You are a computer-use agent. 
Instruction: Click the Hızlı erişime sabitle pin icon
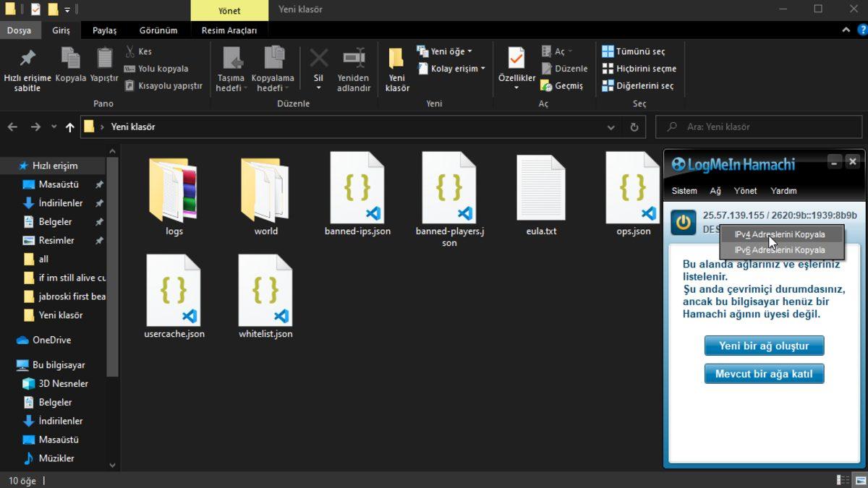click(x=27, y=59)
